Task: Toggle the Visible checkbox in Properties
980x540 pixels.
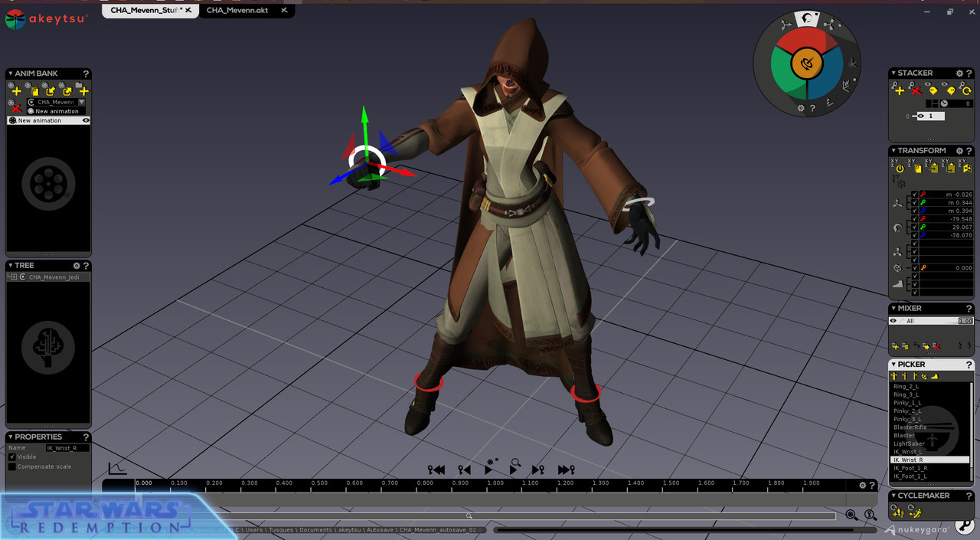Action: tap(11, 457)
